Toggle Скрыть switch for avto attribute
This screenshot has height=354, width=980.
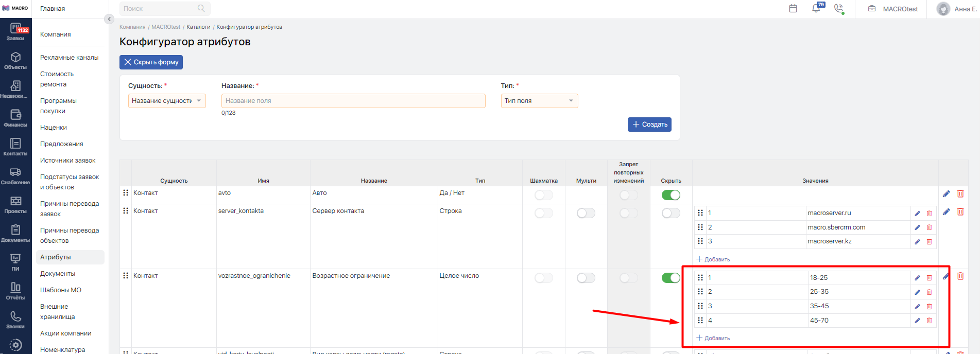pyautogui.click(x=670, y=195)
